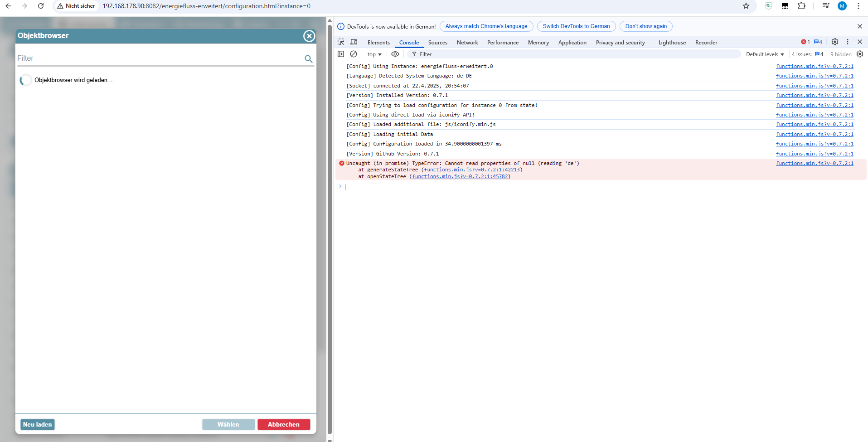Create a live expression with the eye icon
Viewport: 868px width, 442px height.
tap(395, 54)
